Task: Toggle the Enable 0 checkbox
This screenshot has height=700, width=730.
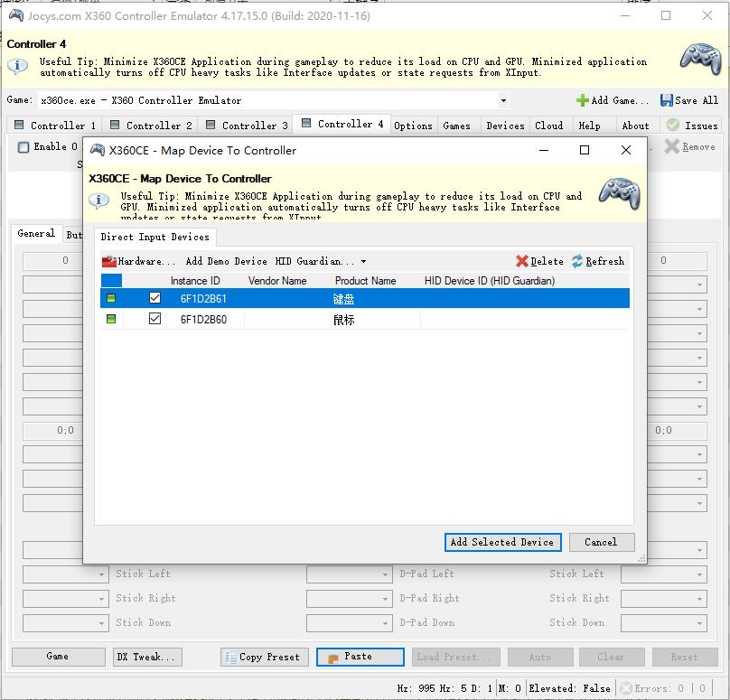Action: click(x=23, y=147)
